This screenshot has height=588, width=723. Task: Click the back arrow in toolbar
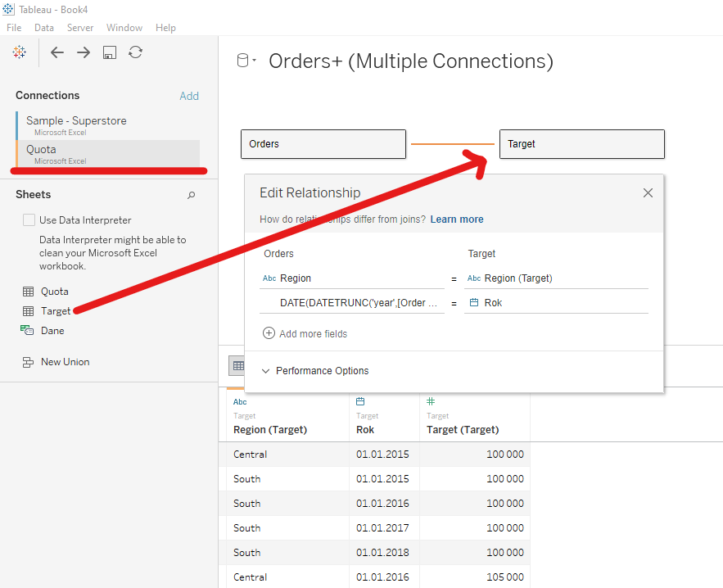pos(57,52)
